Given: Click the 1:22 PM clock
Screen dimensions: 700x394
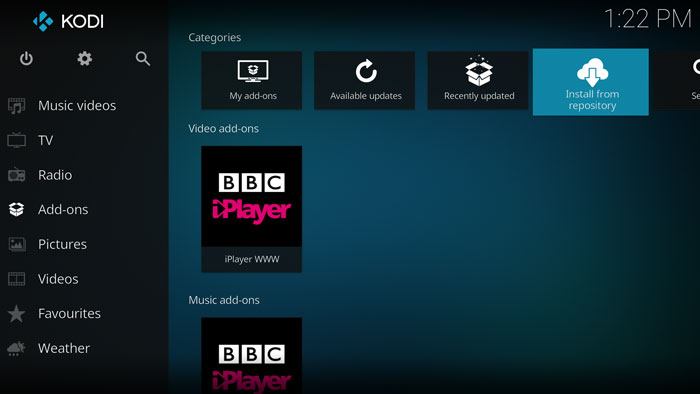Looking at the screenshot, I should pyautogui.click(x=648, y=19).
